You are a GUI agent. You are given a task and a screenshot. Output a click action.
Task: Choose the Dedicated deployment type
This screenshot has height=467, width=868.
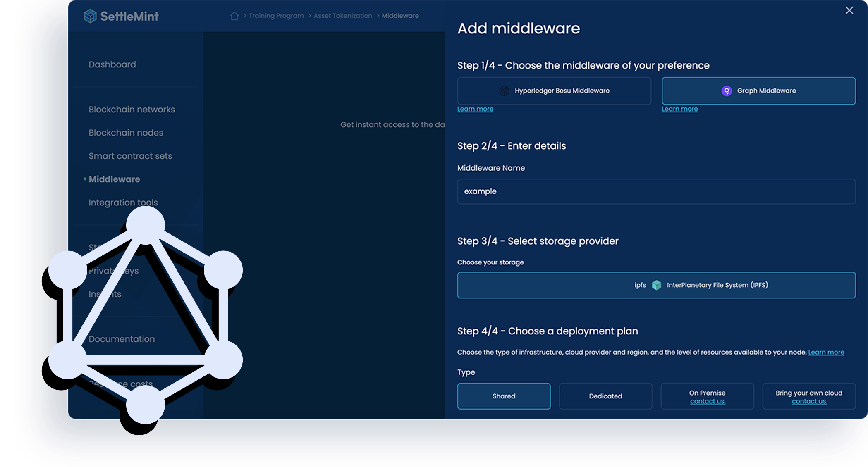605,396
